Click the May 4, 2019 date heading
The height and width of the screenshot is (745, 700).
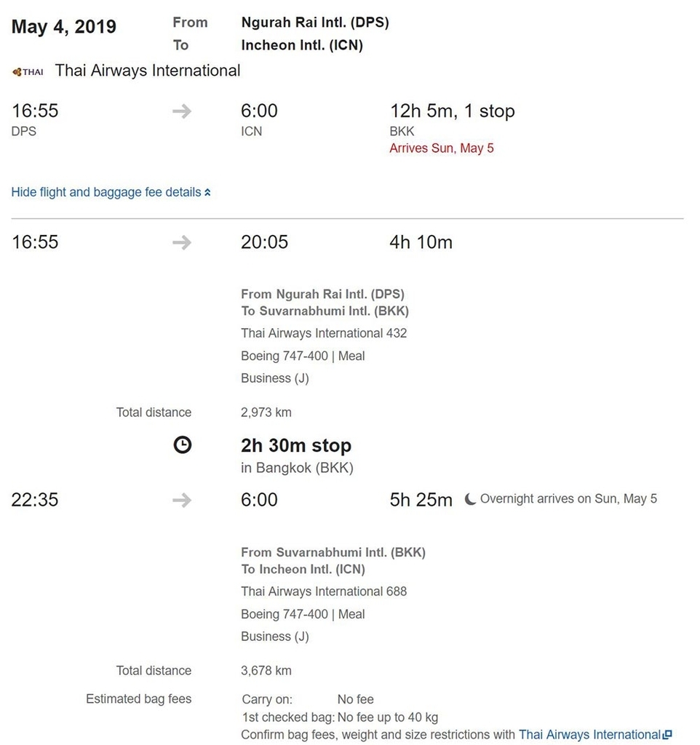coord(64,27)
